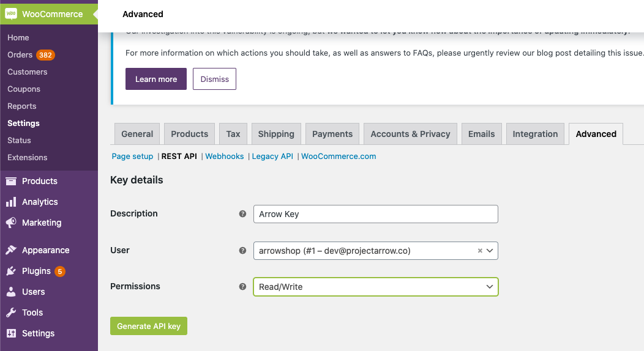Open the Marketing sidebar menu label
644x351 pixels.
click(x=42, y=223)
